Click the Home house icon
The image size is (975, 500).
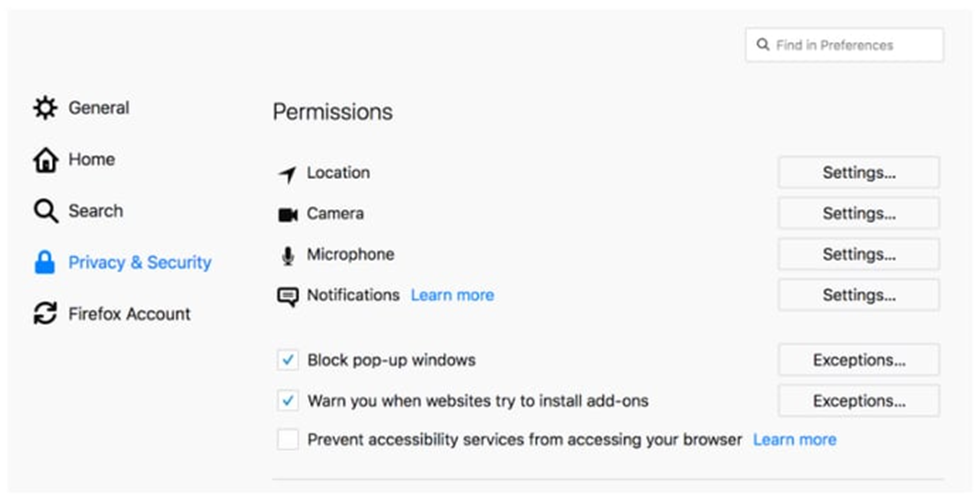[45, 160]
